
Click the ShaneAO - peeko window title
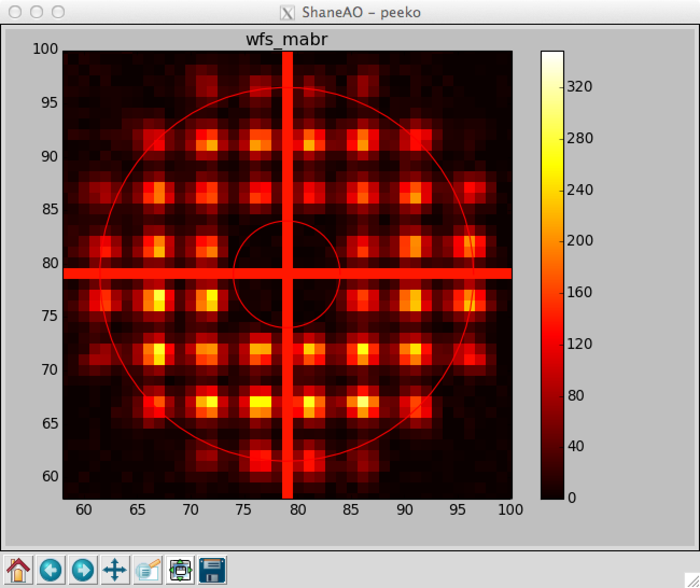point(361,12)
